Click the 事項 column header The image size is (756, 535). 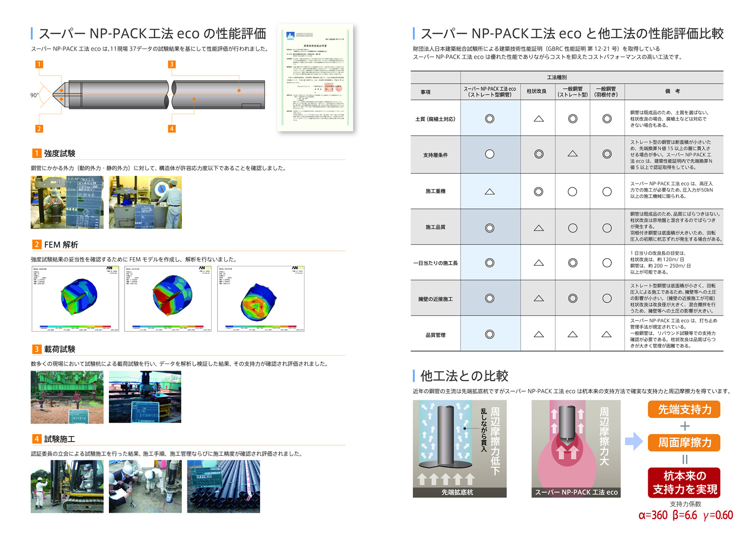426,92
